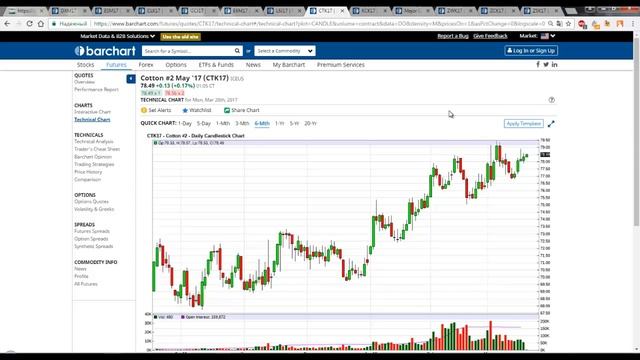Viewport: 640px width, 360px height.
Task: Bookmark this page with the star icon
Action: [x=569, y=24]
